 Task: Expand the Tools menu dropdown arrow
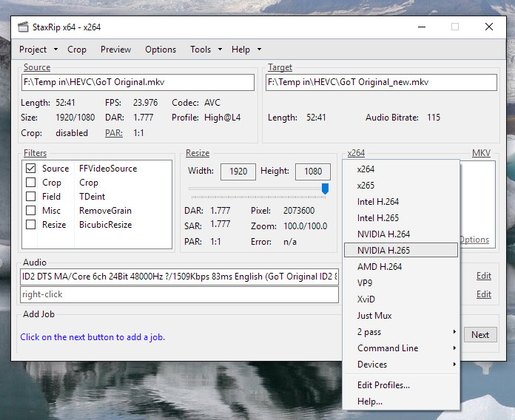tap(220, 50)
